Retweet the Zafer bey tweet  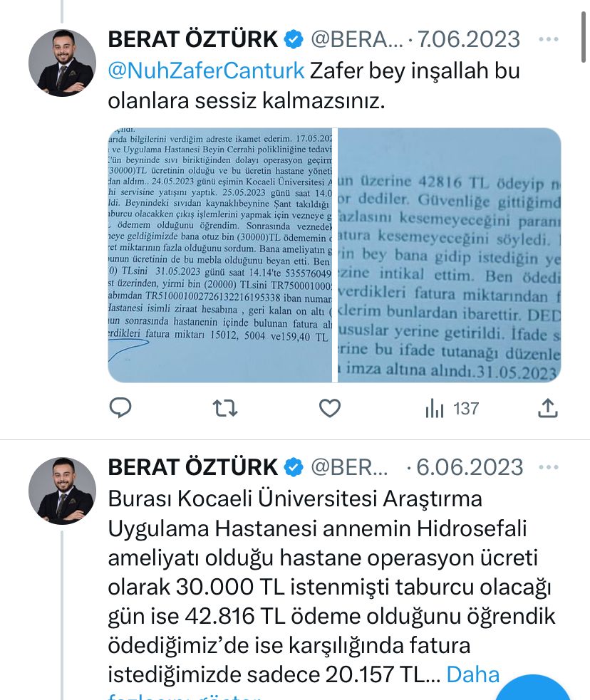(225, 408)
